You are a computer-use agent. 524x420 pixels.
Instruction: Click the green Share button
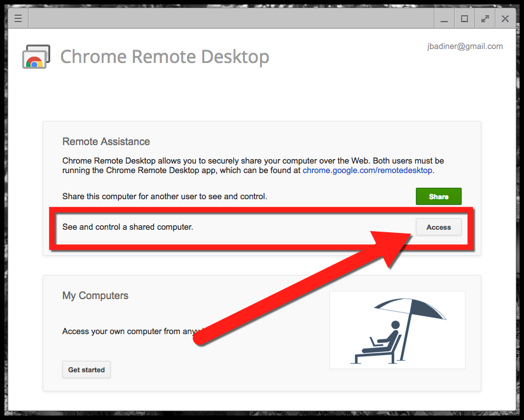point(438,196)
